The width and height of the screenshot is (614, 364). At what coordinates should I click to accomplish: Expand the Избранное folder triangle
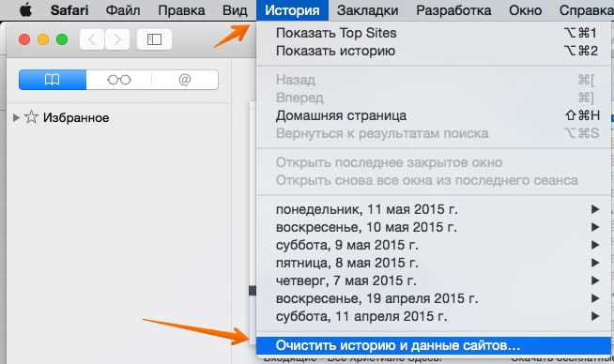(x=16, y=117)
